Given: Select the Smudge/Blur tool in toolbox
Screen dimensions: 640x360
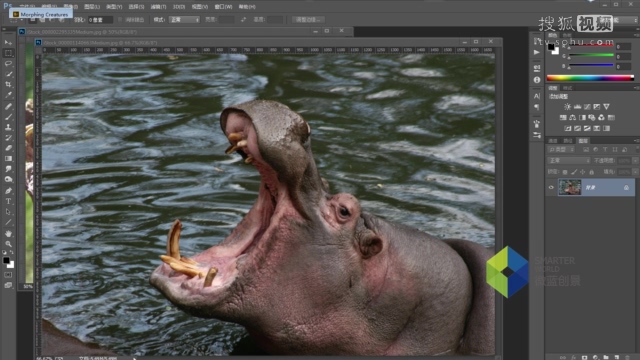Looking at the screenshot, I should pos(8,169).
